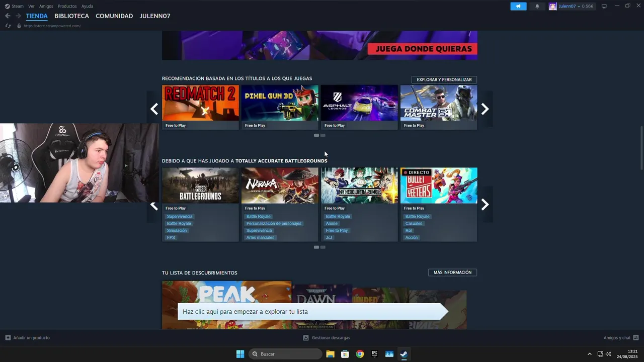Screen dimensions: 644x362
Task: Click the Artes marciales tag under Naraka
Action: (x=260, y=238)
